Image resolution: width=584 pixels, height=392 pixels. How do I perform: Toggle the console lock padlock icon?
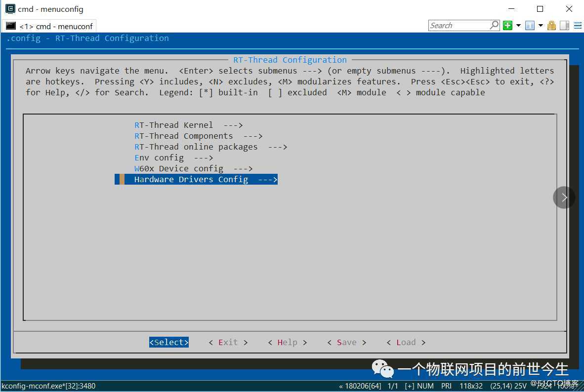pos(551,25)
